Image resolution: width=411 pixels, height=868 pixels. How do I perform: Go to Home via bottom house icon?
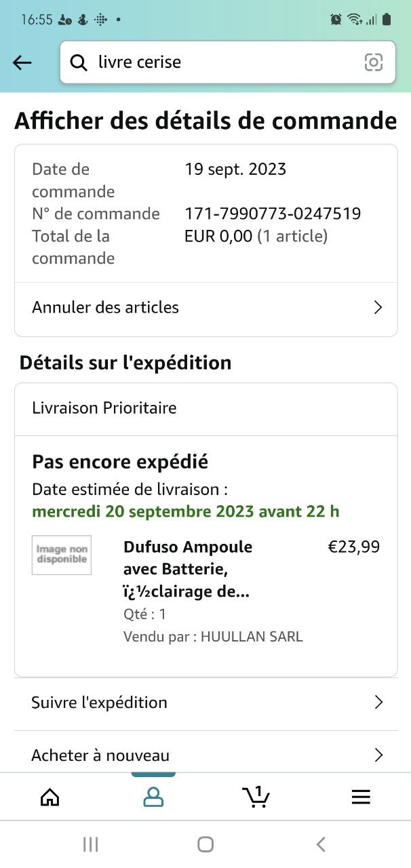click(x=50, y=797)
